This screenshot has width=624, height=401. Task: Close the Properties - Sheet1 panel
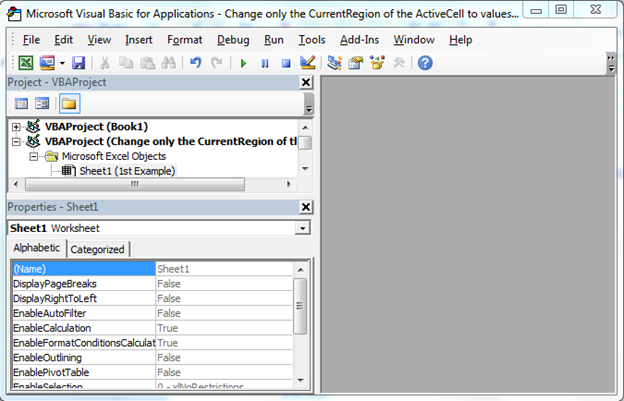[x=306, y=207]
